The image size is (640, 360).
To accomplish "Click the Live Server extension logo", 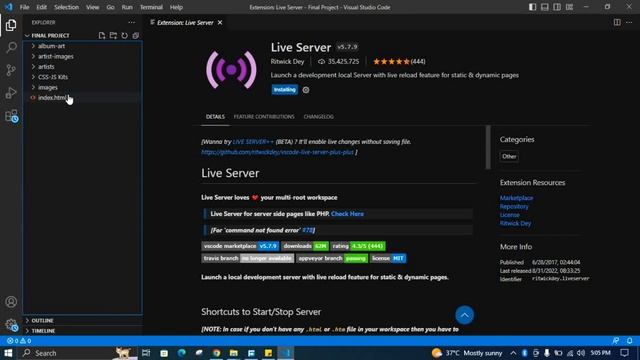I will click(231, 70).
